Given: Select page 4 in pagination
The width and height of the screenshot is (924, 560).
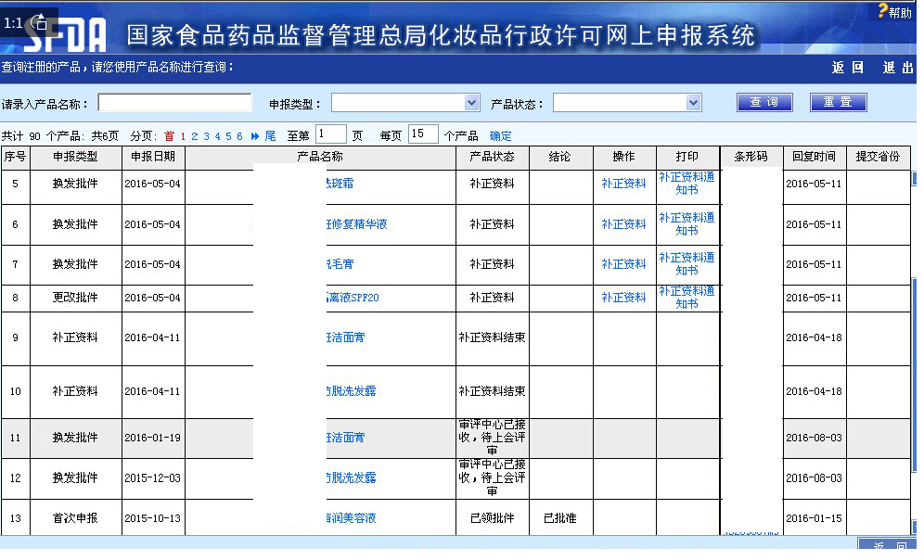Looking at the screenshot, I should coord(217,136).
